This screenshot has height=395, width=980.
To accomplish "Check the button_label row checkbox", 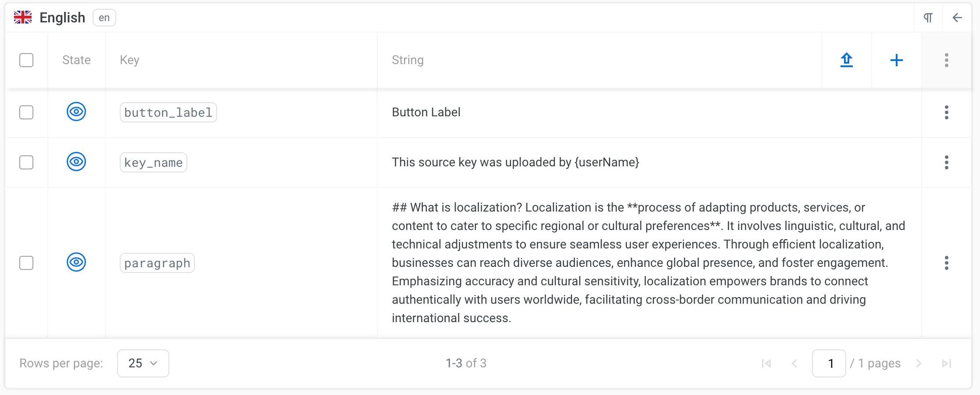I will [26, 112].
